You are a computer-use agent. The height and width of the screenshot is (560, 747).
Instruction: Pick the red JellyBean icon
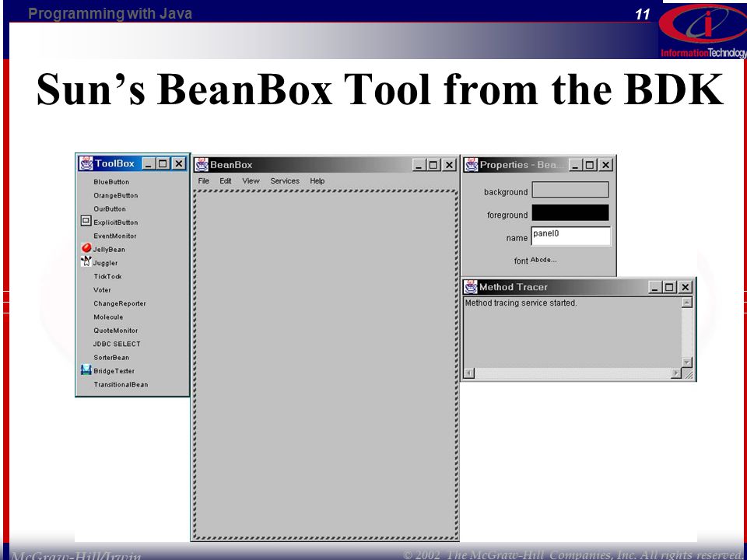pyautogui.click(x=86, y=248)
